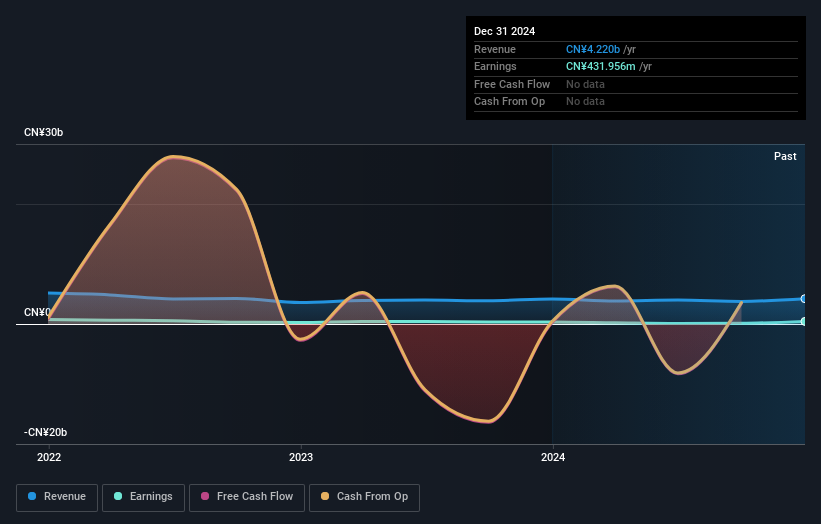Click the CN¥0 y-axis label
The height and width of the screenshot is (524, 821).
(37, 313)
